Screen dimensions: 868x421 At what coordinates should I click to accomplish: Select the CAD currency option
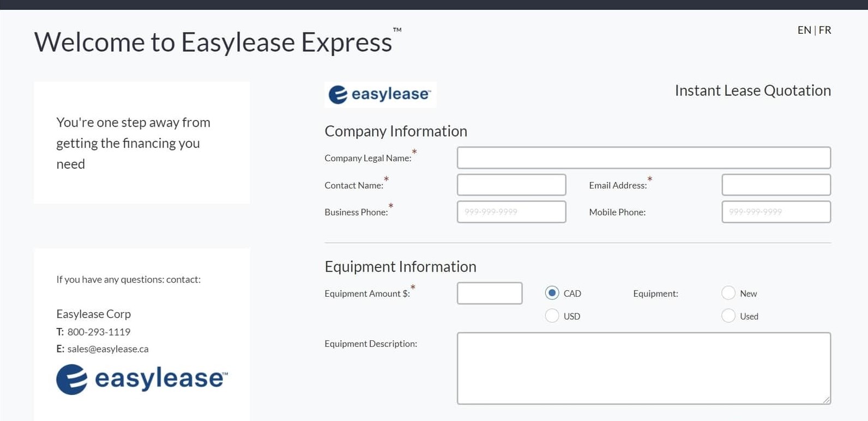[552, 293]
